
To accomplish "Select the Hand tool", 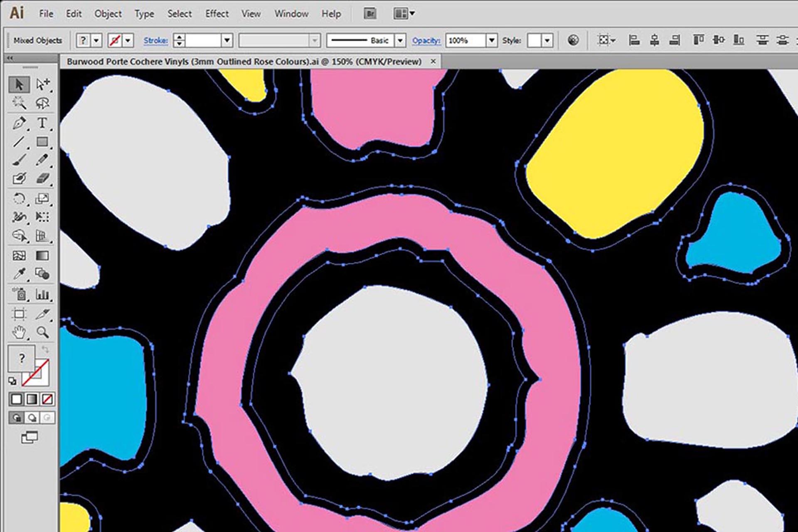I will click(19, 332).
